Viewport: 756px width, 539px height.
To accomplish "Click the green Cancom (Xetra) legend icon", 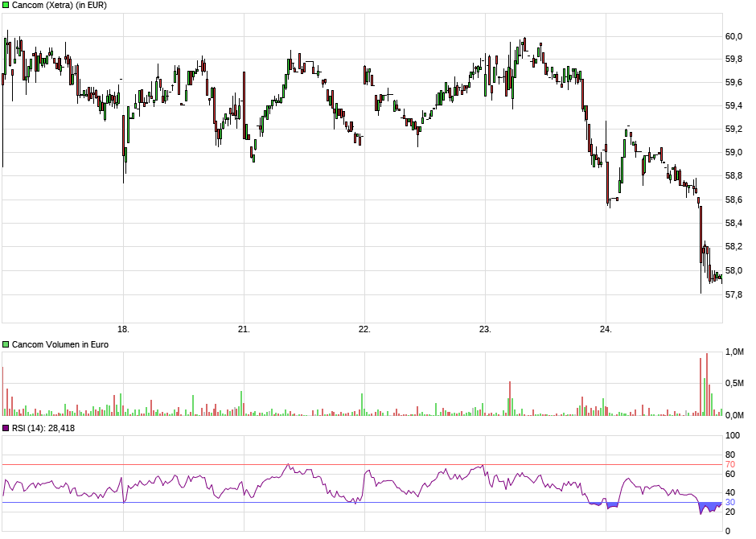I will [x=6, y=6].
